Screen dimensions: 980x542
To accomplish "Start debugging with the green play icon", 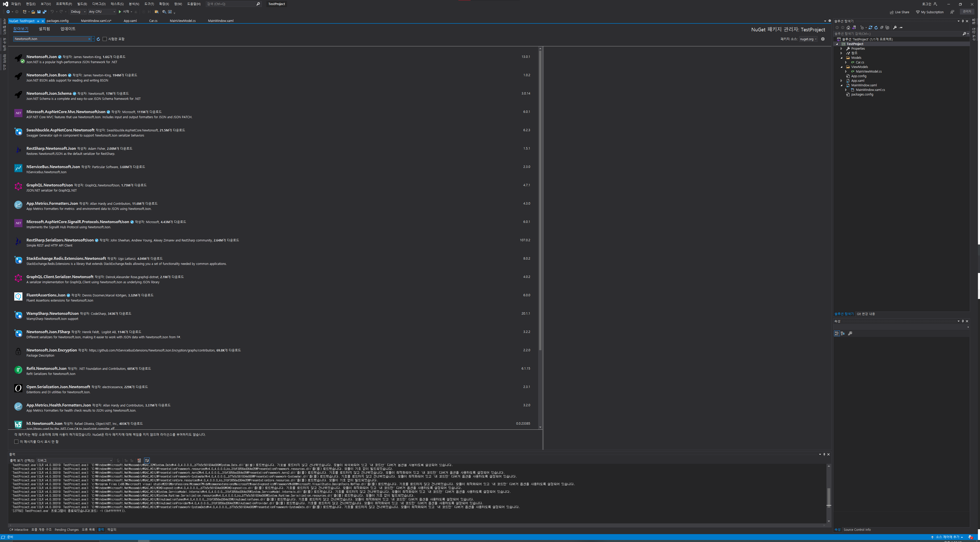I will pyautogui.click(x=120, y=12).
